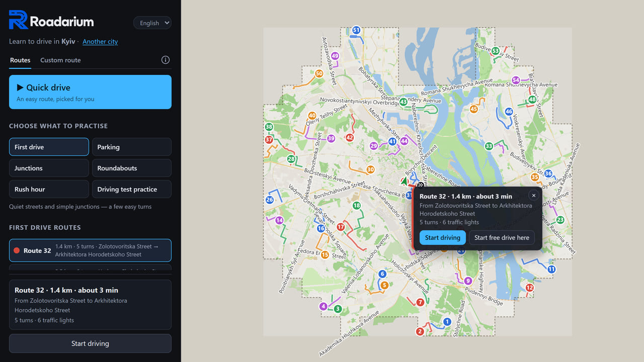This screenshot has width=644, height=362.
Task: Choose Parking practice category
Action: [x=132, y=147]
